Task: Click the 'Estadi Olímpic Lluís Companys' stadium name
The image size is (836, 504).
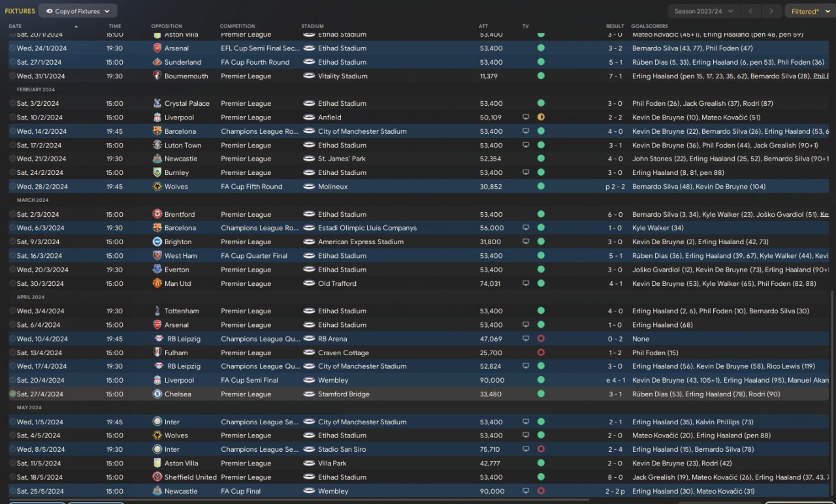Action: coord(367,228)
